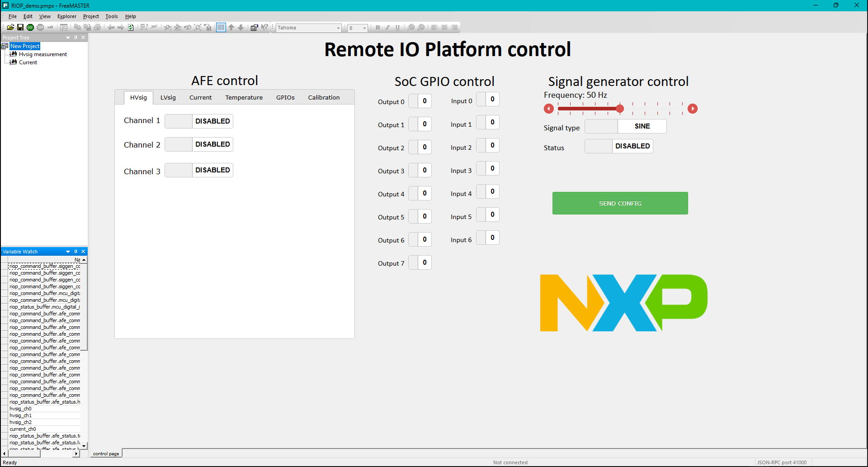Save the current project
This screenshot has width=868, height=467.
[x=20, y=27]
